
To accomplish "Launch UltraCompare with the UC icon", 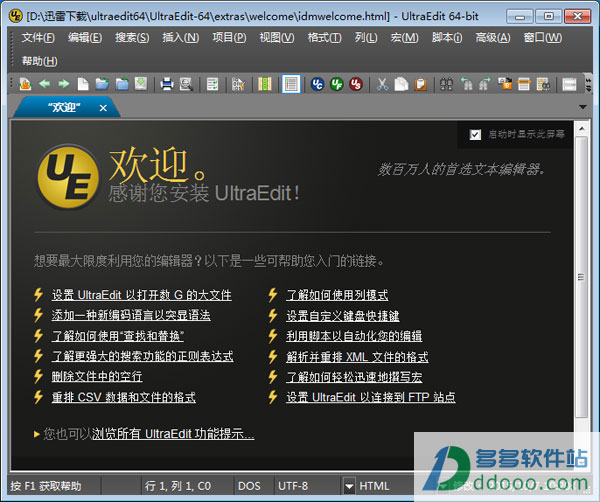I will click(317, 84).
